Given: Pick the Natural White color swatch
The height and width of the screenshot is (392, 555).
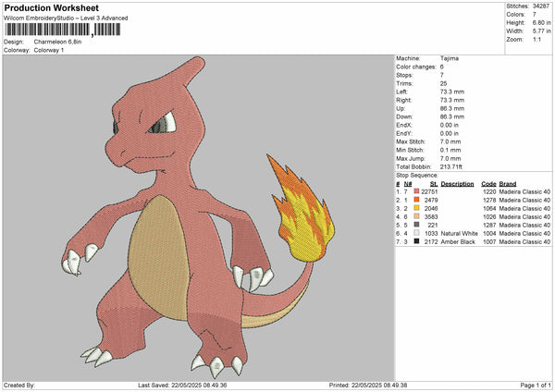Looking at the screenshot, I should 416,233.
